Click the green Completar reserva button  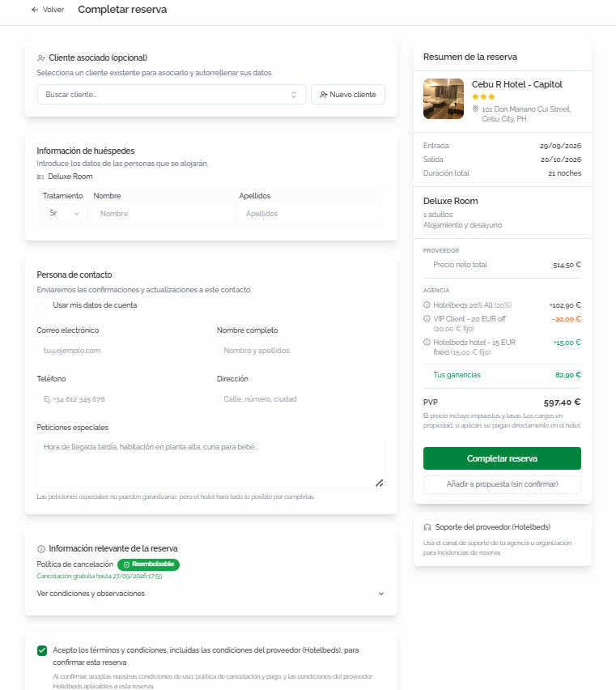[x=502, y=458]
